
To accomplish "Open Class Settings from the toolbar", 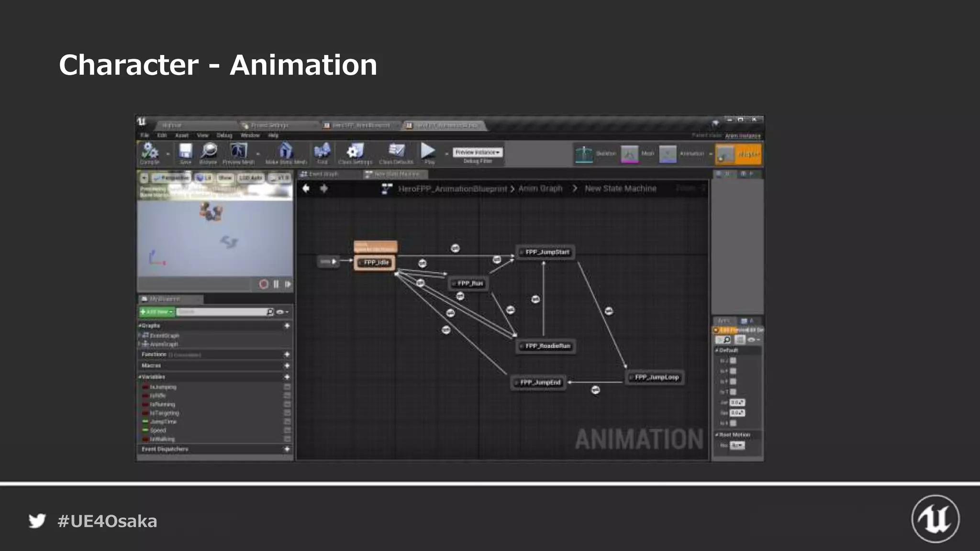I will pyautogui.click(x=355, y=150).
